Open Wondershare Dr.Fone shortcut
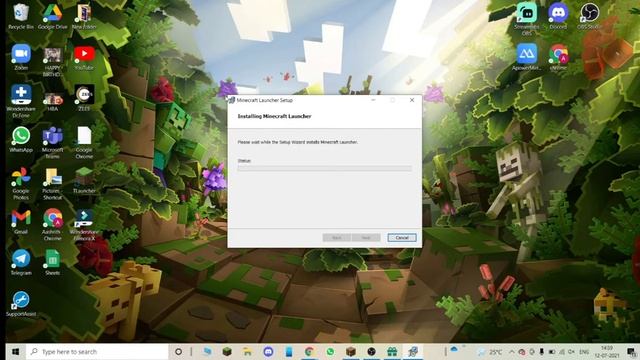The image size is (640, 360). [21, 101]
